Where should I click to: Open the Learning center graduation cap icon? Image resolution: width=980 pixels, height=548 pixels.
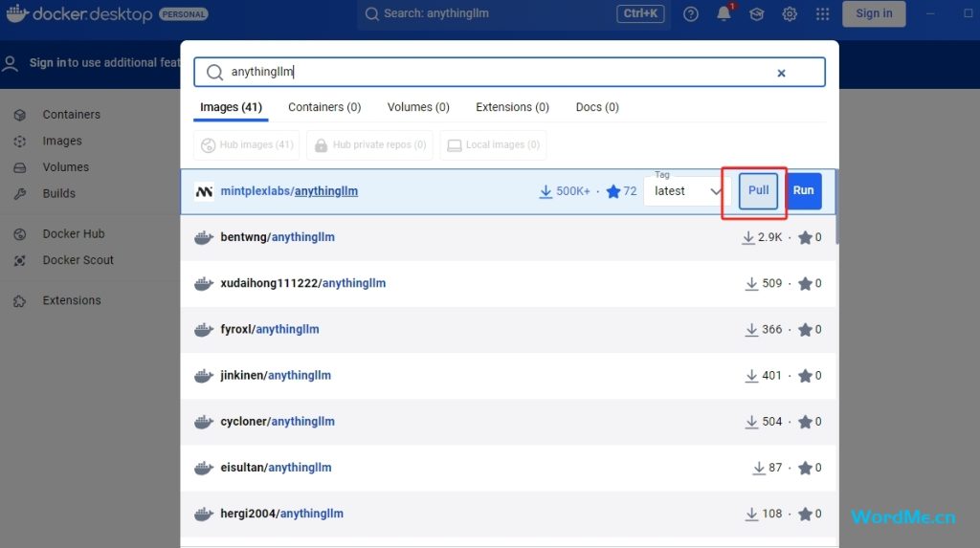(x=757, y=13)
